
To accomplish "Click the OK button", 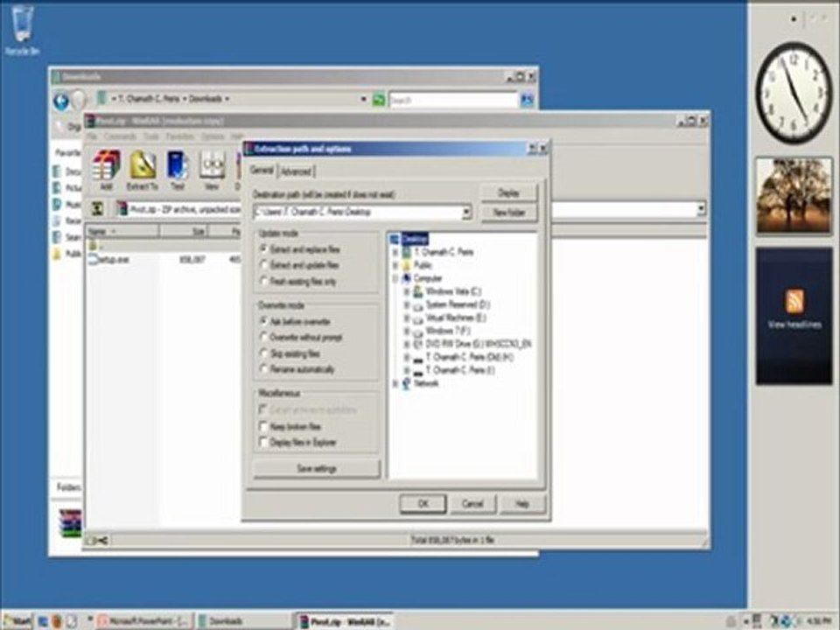I will coord(423,504).
